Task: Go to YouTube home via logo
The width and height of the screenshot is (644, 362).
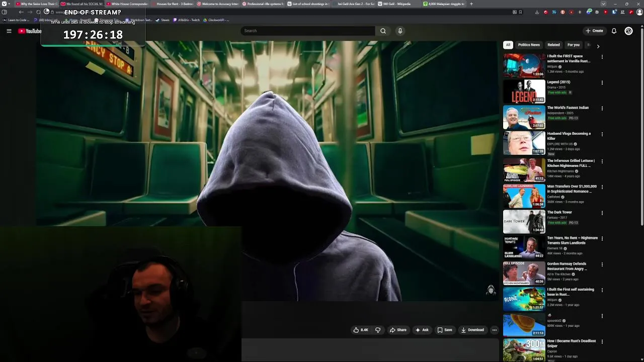Action: [30, 31]
